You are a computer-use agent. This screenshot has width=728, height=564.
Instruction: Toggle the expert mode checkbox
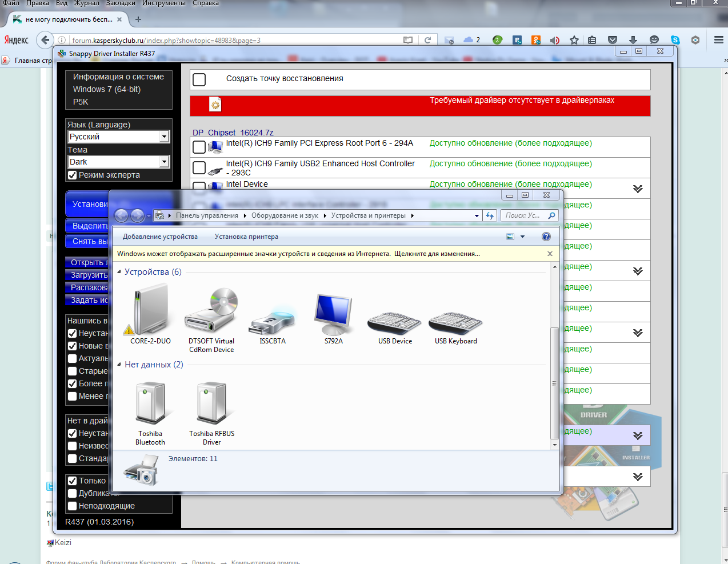point(73,175)
